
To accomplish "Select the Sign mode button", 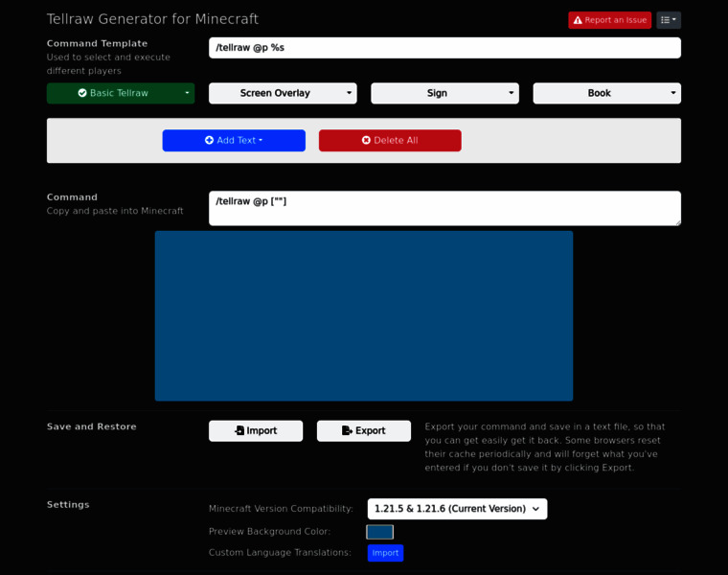I will pyautogui.click(x=437, y=93).
